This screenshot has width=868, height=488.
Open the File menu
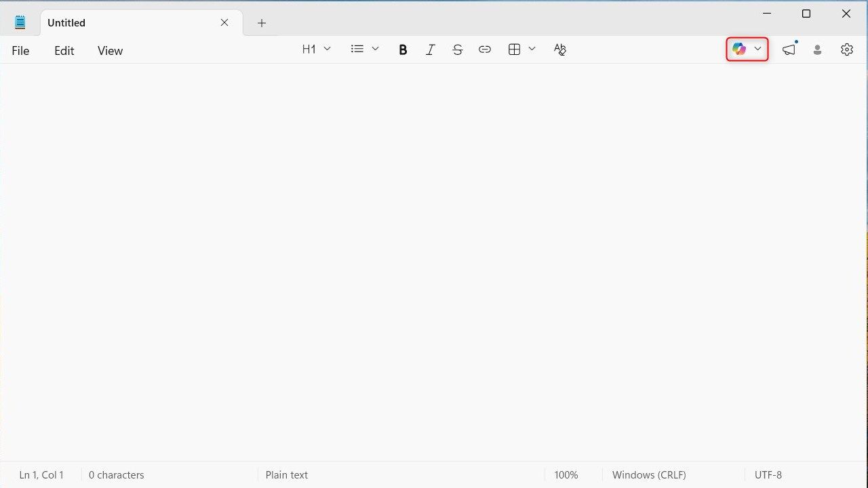tap(20, 51)
